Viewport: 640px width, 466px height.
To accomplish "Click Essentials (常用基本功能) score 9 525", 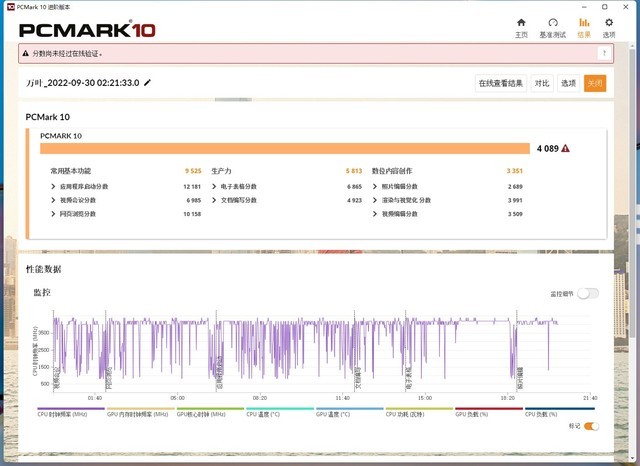I will coord(193,171).
